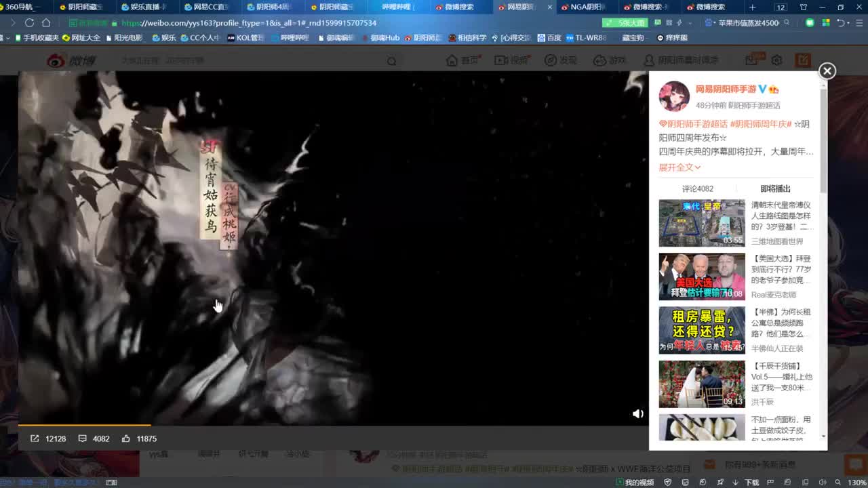Open the 【半佛】 video title
868x488 pixels.
point(781,323)
